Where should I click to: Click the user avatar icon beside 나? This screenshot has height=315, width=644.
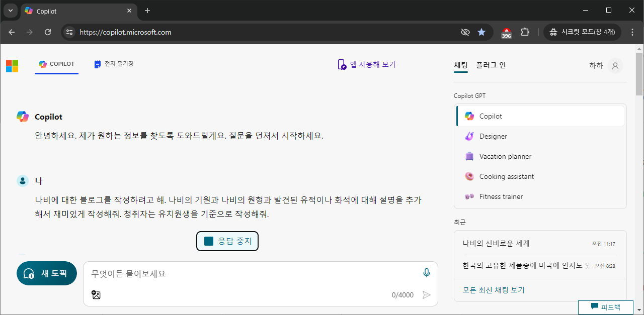click(x=23, y=181)
